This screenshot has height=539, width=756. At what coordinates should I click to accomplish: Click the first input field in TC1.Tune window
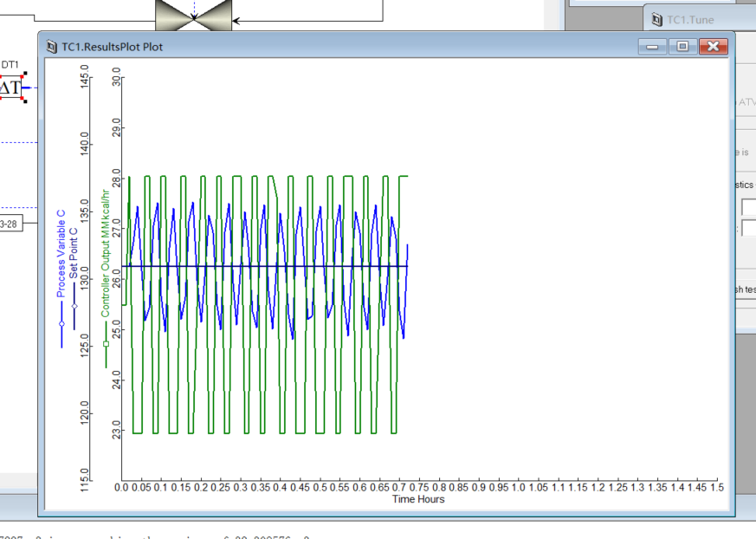(749, 207)
